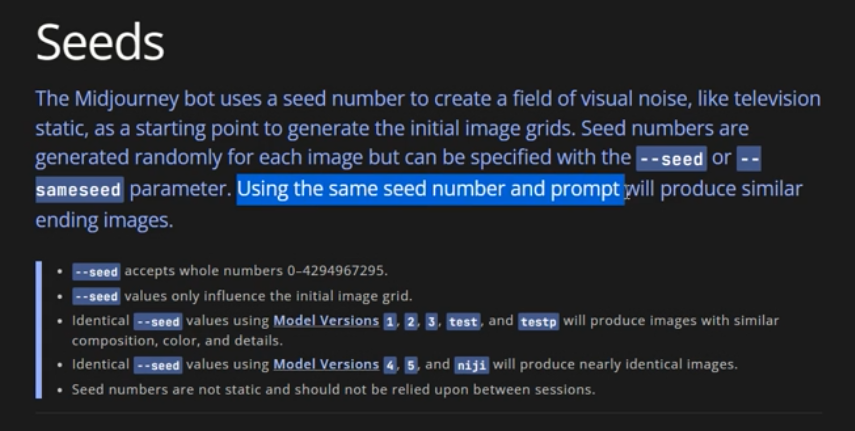The width and height of the screenshot is (855, 431).
Task: Click the 'niji' version badge
Action: [471, 365]
